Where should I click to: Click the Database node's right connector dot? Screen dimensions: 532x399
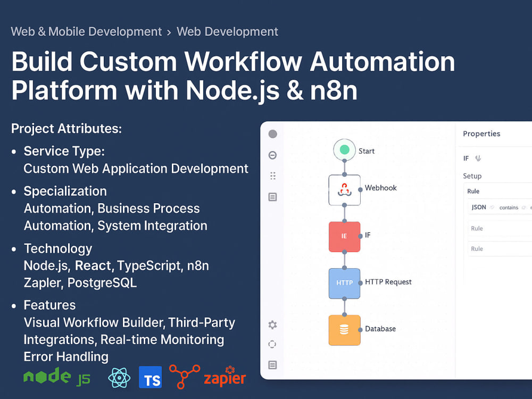tap(360, 330)
